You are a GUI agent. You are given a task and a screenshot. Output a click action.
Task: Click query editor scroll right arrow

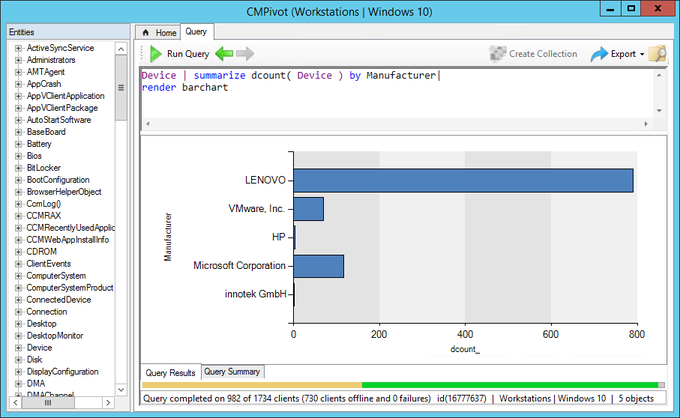[x=646, y=124]
